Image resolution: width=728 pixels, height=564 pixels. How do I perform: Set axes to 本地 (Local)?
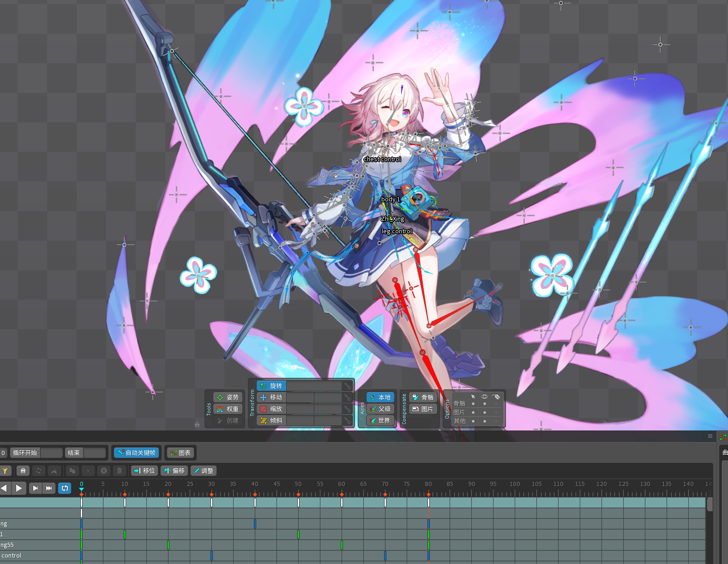(380, 397)
